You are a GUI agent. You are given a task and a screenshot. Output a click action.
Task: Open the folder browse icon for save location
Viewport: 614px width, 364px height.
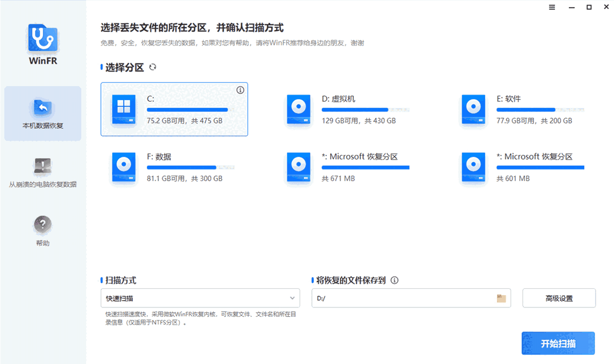[501, 298]
